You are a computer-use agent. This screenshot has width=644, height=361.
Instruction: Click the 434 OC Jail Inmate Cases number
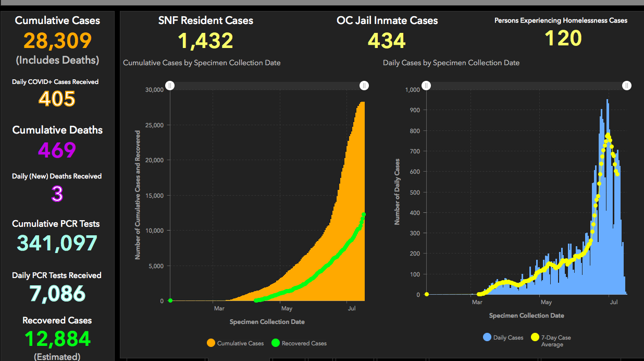pos(387,41)
